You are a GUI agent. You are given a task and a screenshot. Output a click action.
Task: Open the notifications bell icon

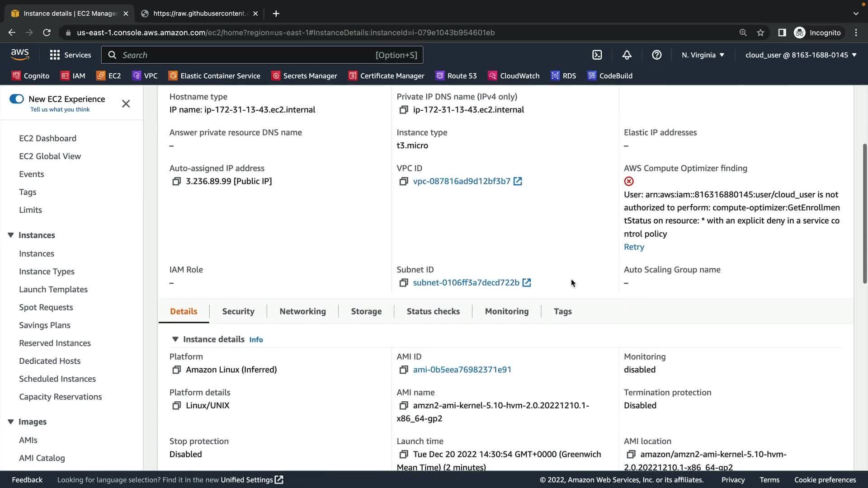[627, 55]
